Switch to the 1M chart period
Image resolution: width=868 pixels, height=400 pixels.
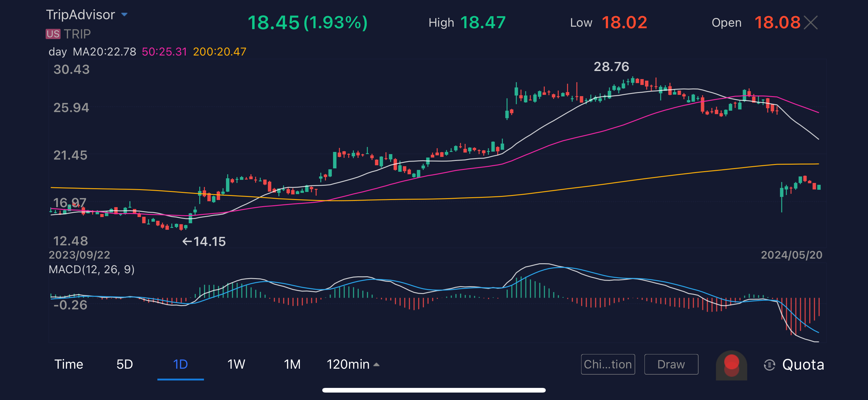point(292,364)
